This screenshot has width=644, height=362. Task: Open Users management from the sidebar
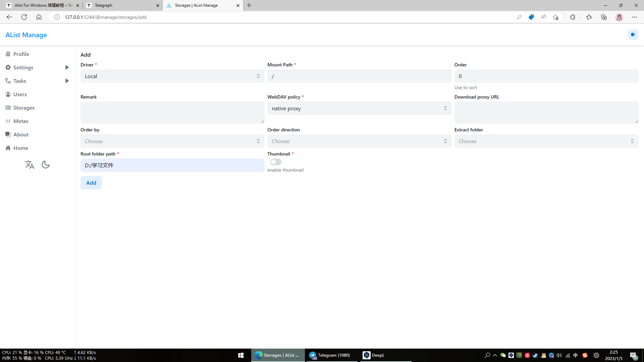point(20,94)
